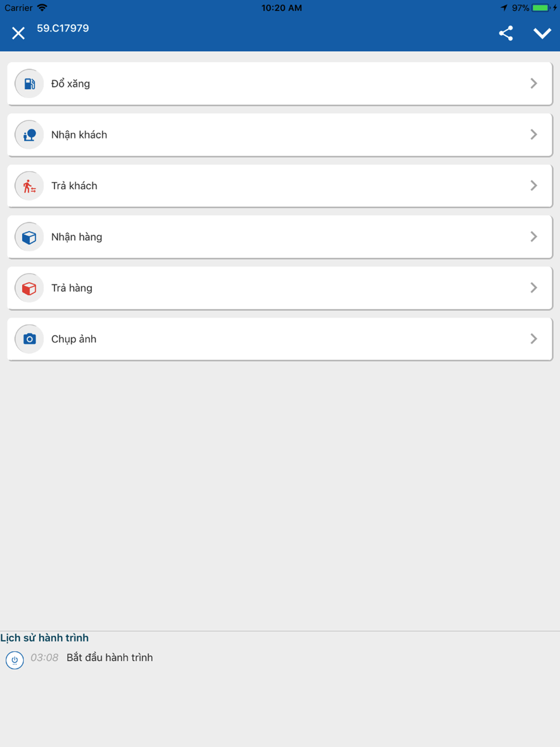Share the trip using the share icon
The height and width of the screenshot is (747, 560).
coord(506,34)
